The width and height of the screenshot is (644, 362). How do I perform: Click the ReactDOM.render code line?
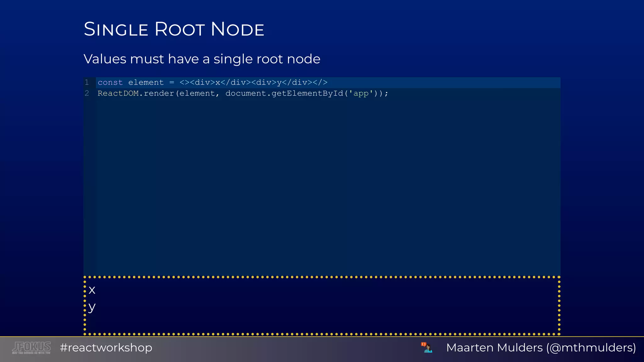(x=243, y=93)
